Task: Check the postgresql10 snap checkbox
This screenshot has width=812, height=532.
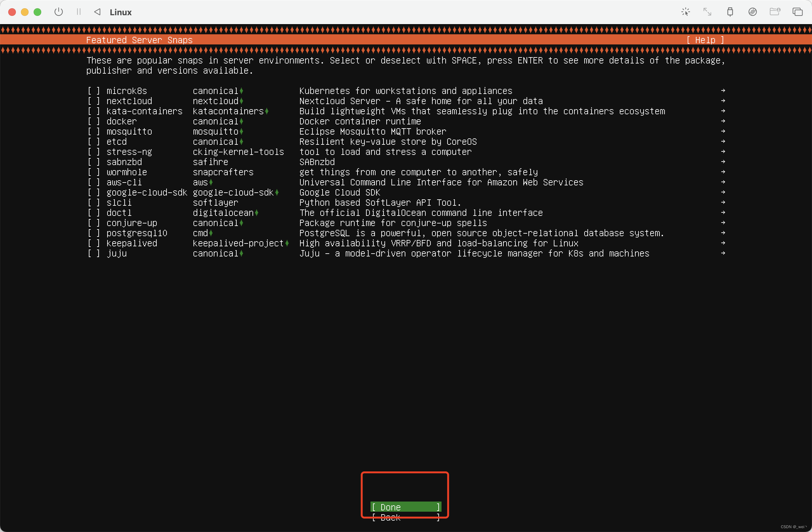Action: click(x=94, y=233)
